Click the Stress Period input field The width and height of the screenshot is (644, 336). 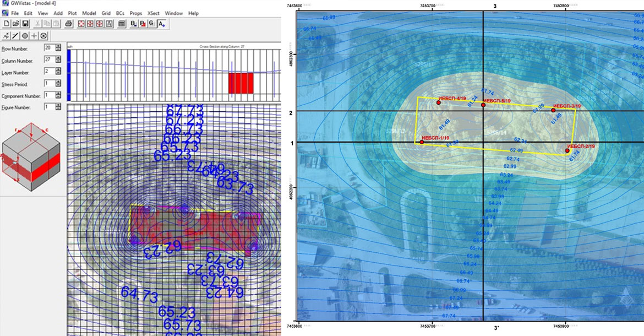(x=50, y=83)
